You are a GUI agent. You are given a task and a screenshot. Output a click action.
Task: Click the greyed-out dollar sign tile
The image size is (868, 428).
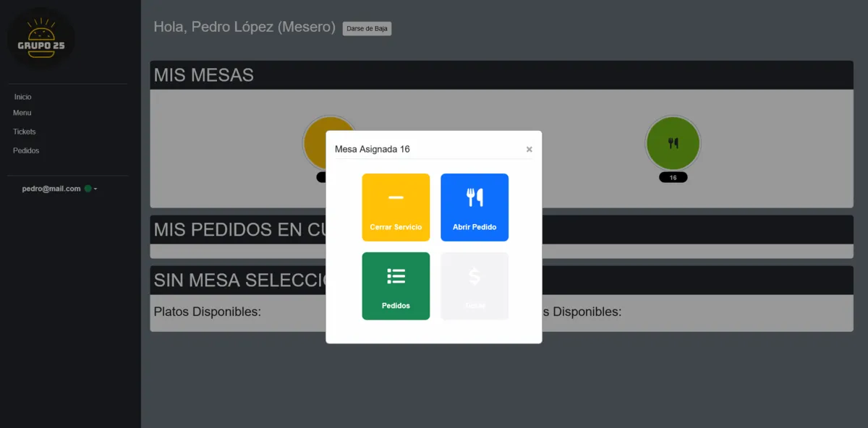[x=475, y=286]
